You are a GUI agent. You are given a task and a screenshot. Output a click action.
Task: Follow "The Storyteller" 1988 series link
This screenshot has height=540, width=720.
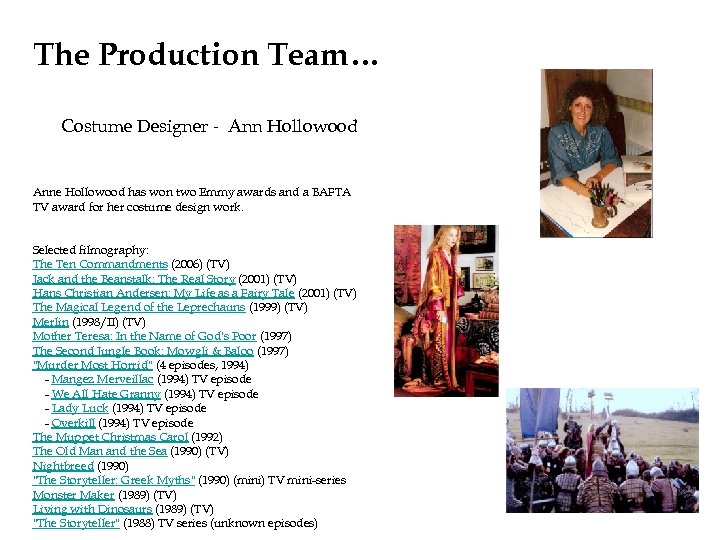tap(76, 524)
